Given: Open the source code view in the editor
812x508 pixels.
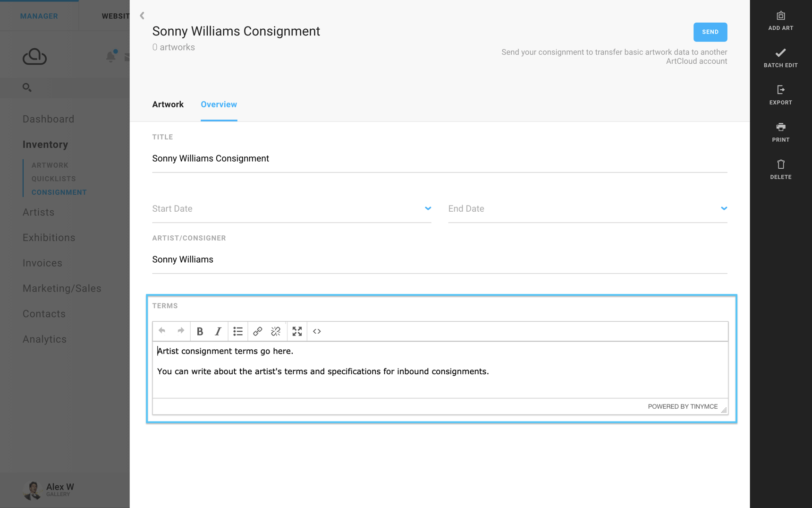Looking at the screenshot, I should [316, 331].
